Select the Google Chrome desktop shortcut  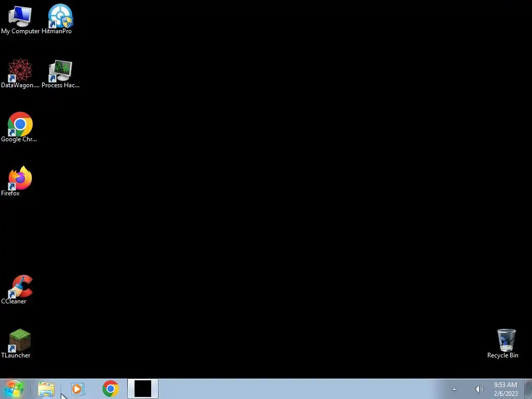point(20,128)
